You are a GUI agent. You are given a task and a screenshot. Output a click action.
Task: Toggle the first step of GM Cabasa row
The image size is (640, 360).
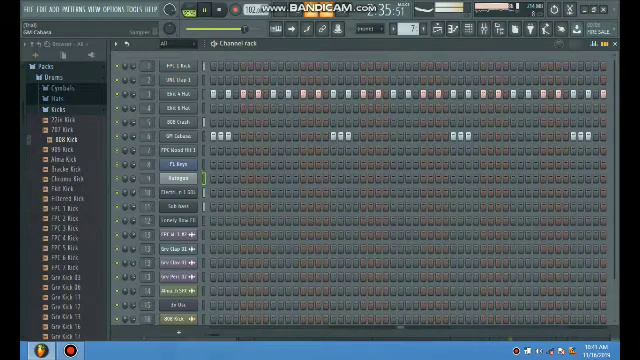[x=213, y=136]
